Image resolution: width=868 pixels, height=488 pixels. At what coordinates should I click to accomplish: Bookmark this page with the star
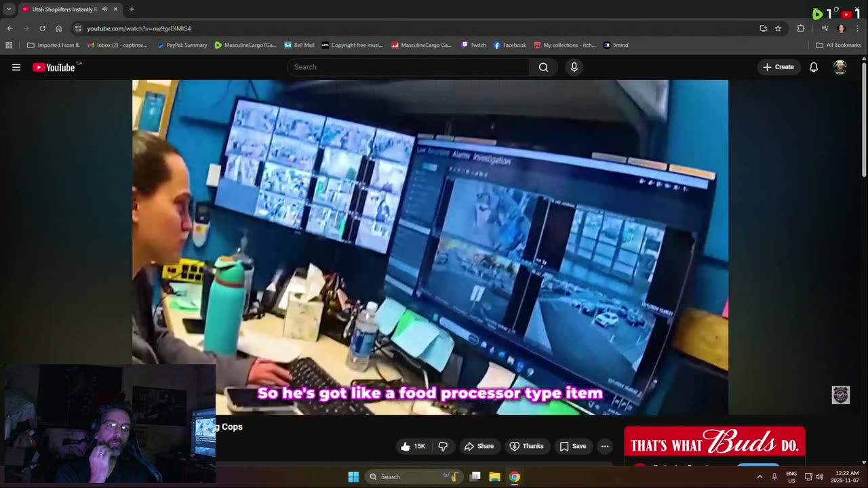(778, 28)
